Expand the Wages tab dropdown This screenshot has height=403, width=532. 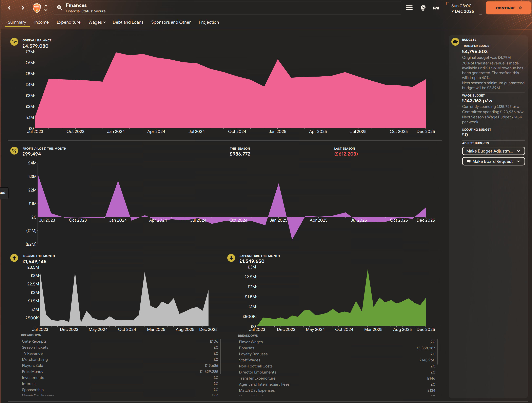(x=97, y=22)
